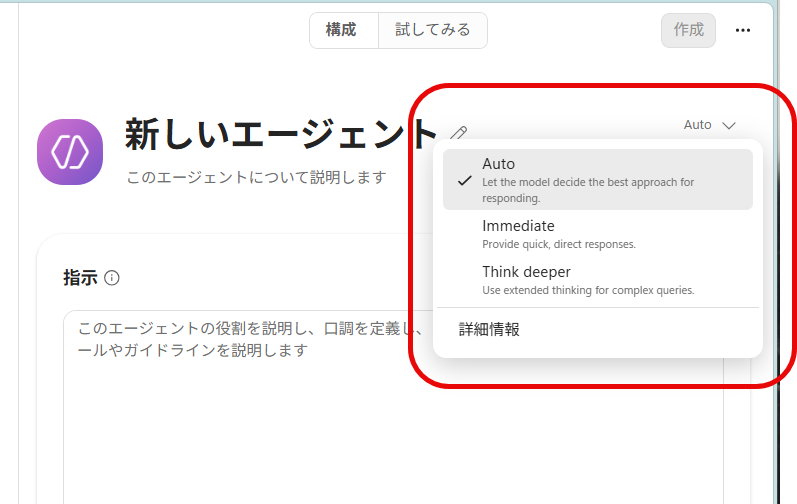This screenshot has width=797, height=504.
Task: Open the 試してみる tab
Action: (x=433, y=30)
